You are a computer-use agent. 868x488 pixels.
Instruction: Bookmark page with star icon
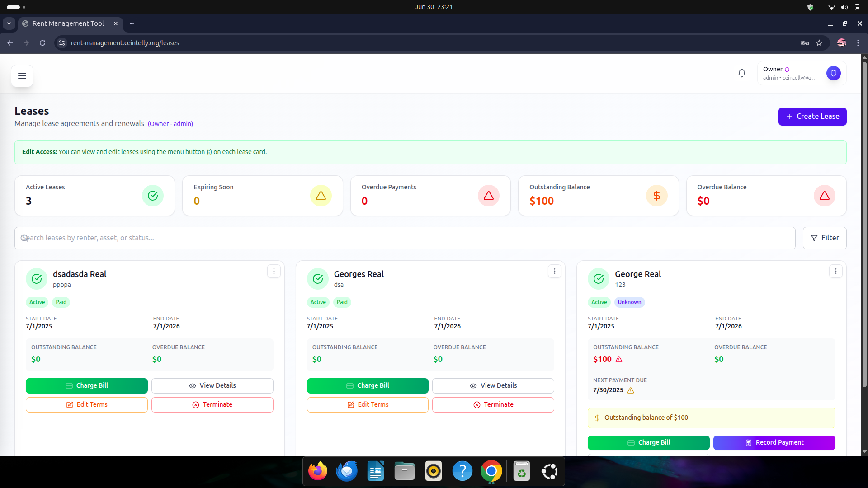pyautogui.click(x=819, y=43)
